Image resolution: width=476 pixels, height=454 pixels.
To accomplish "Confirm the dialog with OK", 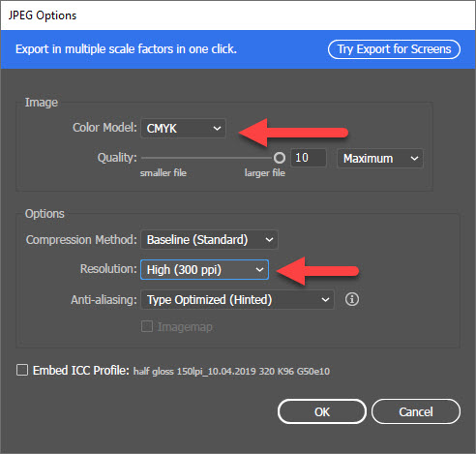I will (x=322, y=411).
